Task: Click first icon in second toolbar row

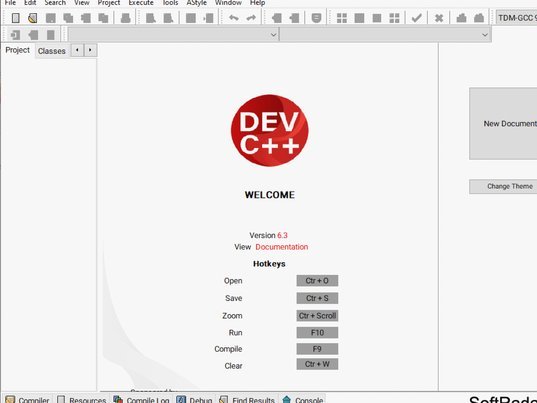Action: 15,35
